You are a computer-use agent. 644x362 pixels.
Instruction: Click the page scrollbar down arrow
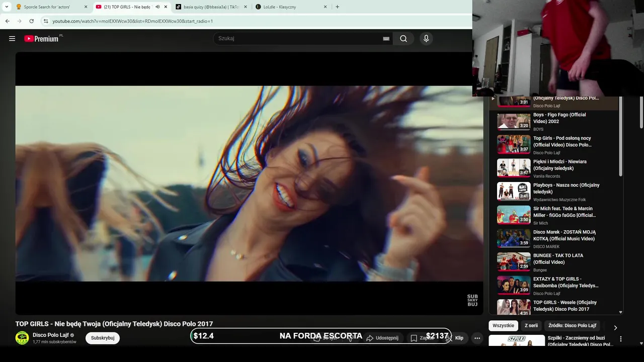[x=641, y=343]
